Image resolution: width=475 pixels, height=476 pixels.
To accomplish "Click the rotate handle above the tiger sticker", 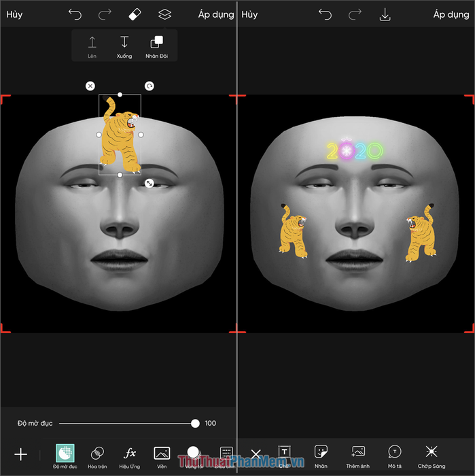I will click(x=149, y=86).
